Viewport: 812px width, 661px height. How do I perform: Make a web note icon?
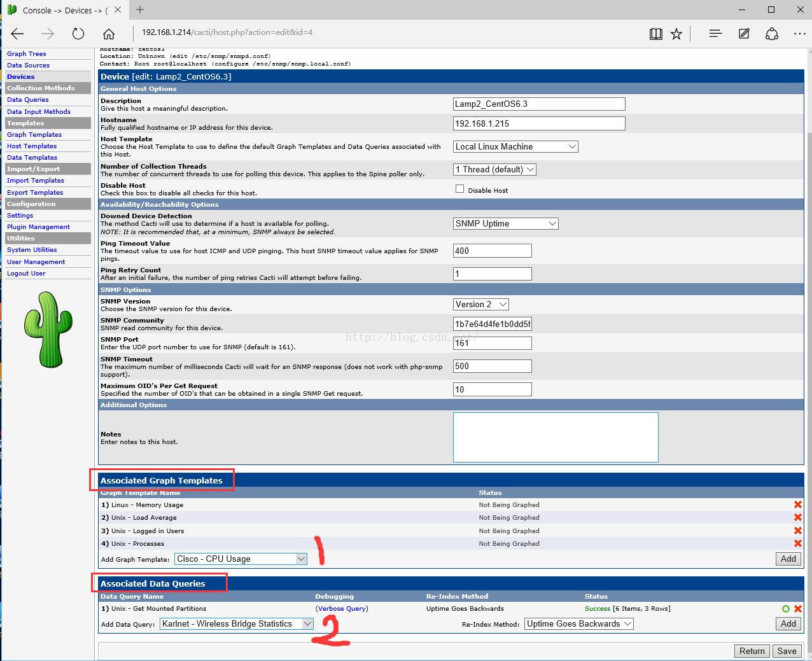pyautogui.click(x=744, y=34)
